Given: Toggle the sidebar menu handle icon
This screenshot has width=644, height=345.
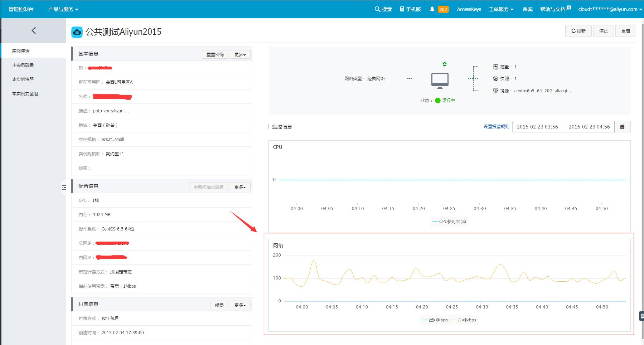Looking at the screenshot, I should tap(64, 187).
